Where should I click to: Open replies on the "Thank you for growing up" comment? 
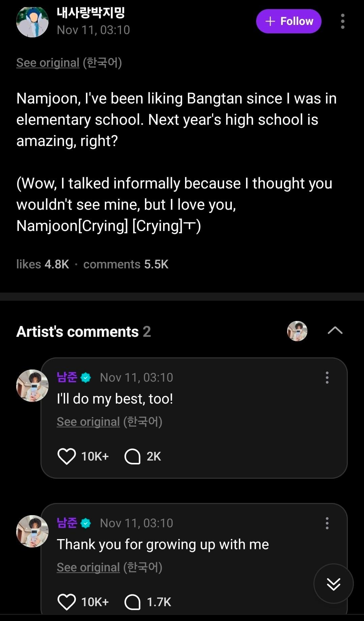point(132,602)
